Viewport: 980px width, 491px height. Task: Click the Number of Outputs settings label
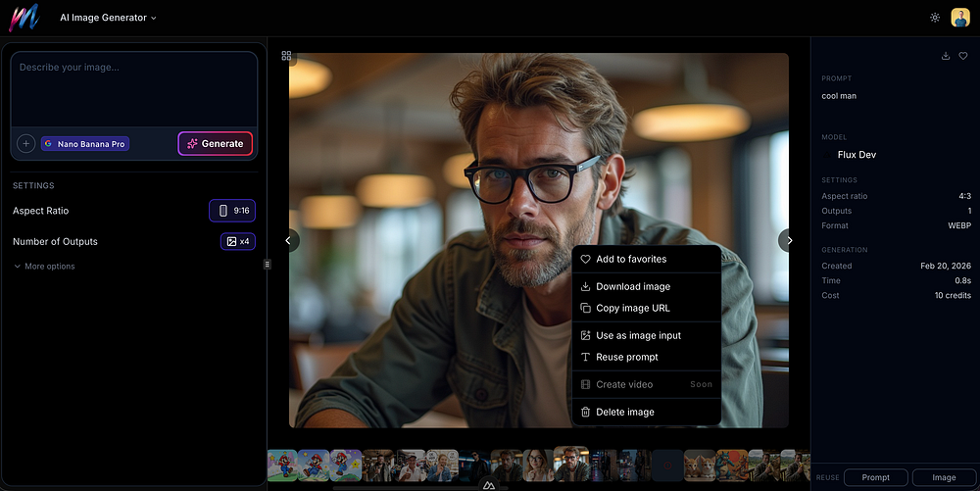[55, 241]
